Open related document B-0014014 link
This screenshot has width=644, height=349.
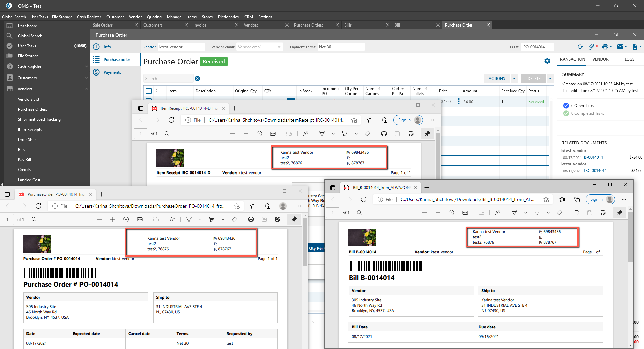tap(593, 157)
